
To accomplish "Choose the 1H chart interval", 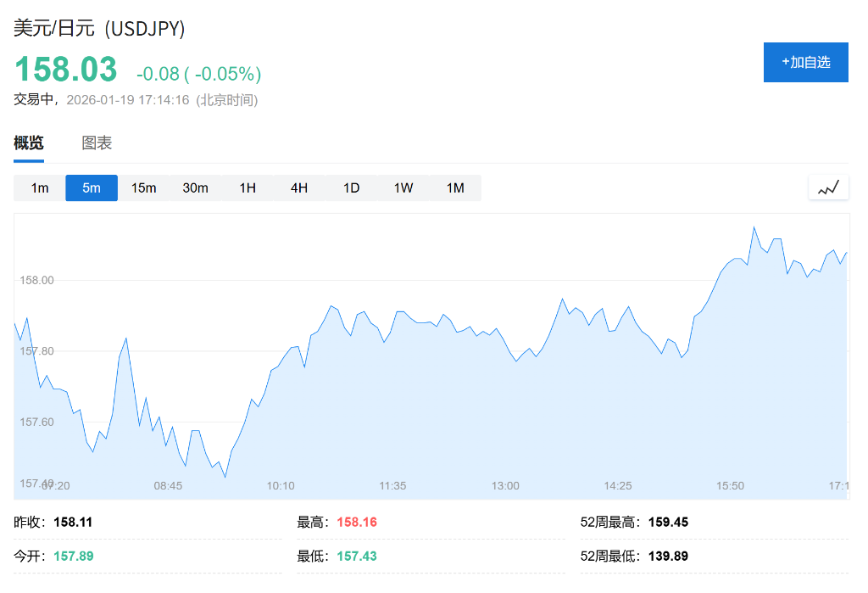I will point(248,187).
